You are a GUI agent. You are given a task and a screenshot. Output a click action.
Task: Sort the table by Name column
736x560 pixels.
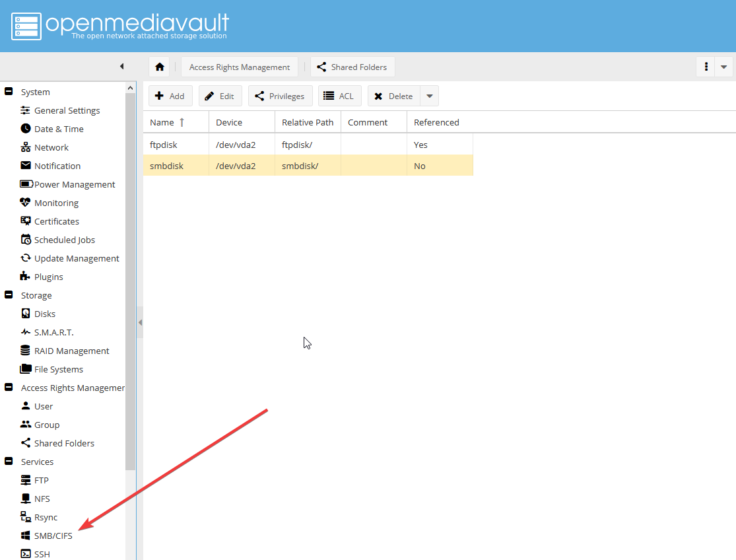pos(162,122)
